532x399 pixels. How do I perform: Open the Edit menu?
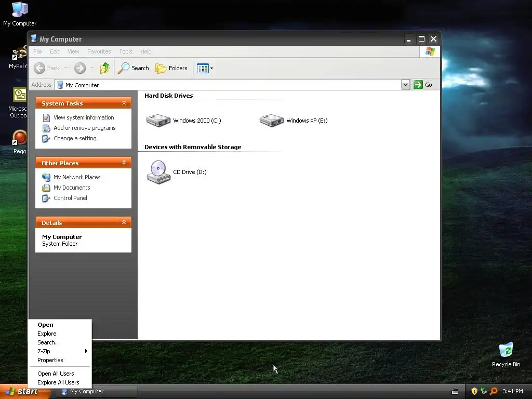pos(55,51)
